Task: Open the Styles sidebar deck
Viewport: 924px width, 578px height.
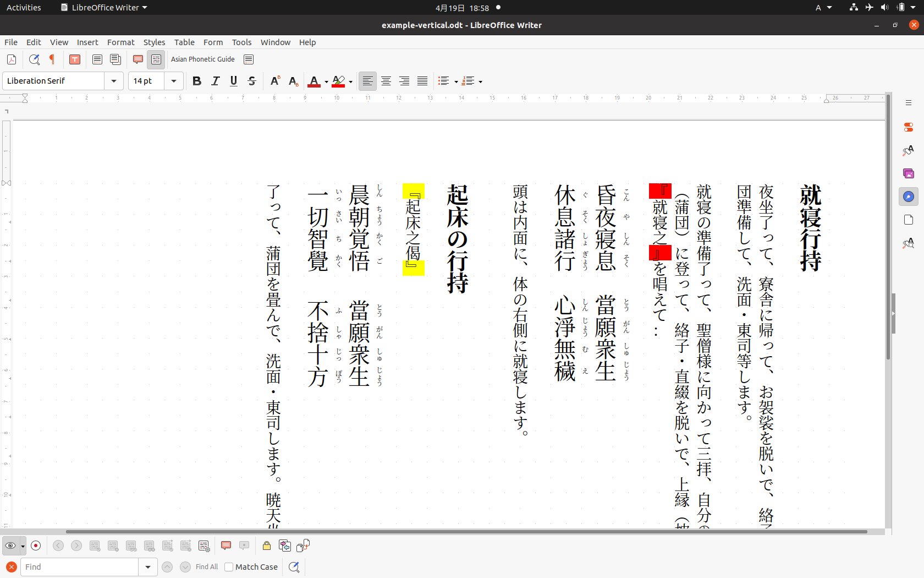Action: (909, 150)
